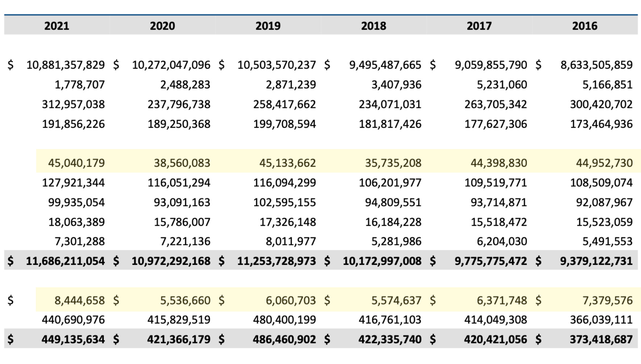This screenshot has height=364, width=641.
Task: Select the 415,829,519 cell
Action: coord(179,320)
